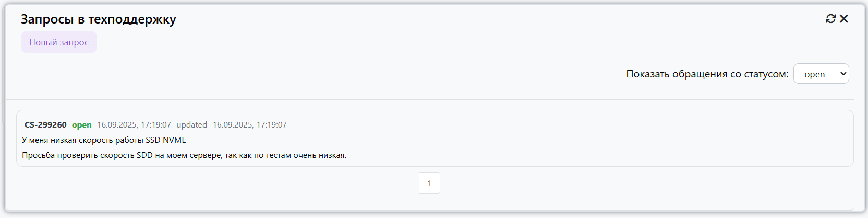Screen dimensions: 868x218
Task: Click the 'open' value in status combo box
Action: point(814,74)
